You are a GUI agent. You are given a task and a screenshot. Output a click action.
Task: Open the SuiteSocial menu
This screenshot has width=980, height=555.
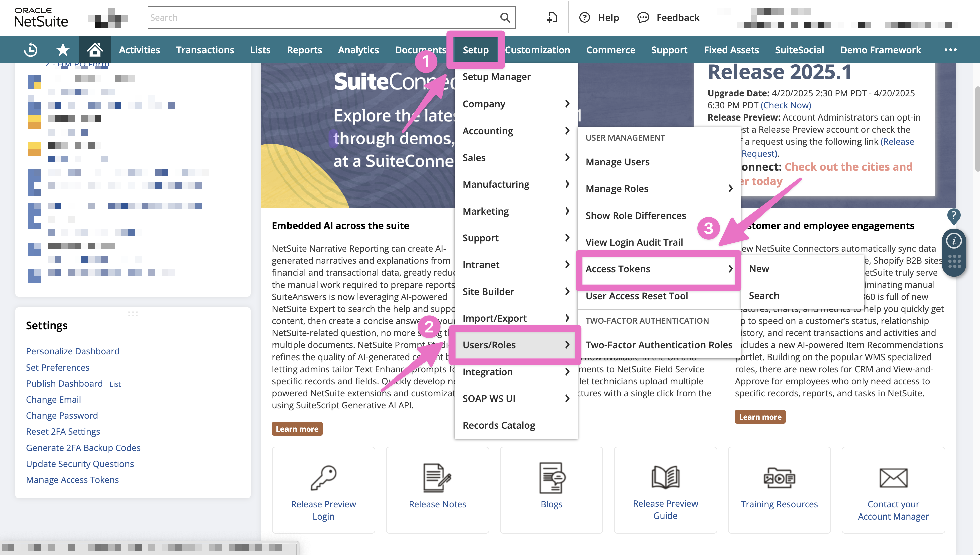tap(799, 50)
